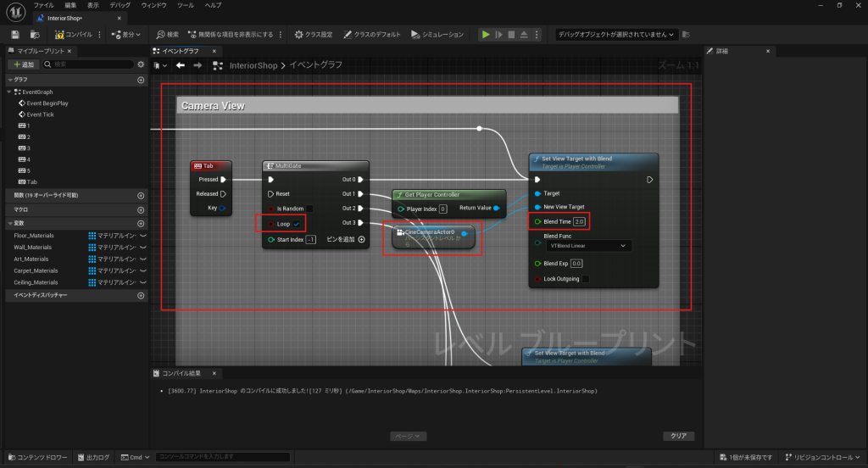Enable Is Random checkbox on MultiGate
Screen dimensions: 868x468
click(x=309, y=209)
